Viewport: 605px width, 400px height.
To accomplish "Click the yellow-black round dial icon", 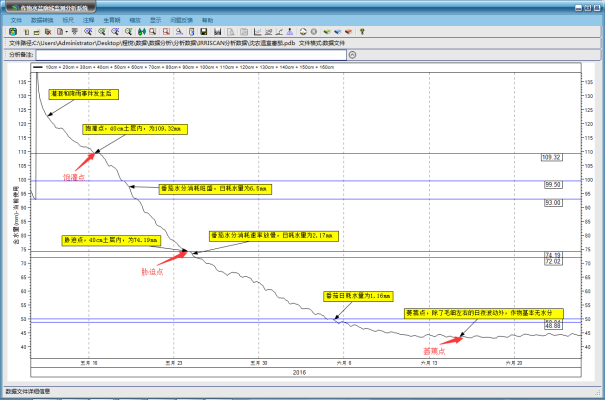I will 303,32.
